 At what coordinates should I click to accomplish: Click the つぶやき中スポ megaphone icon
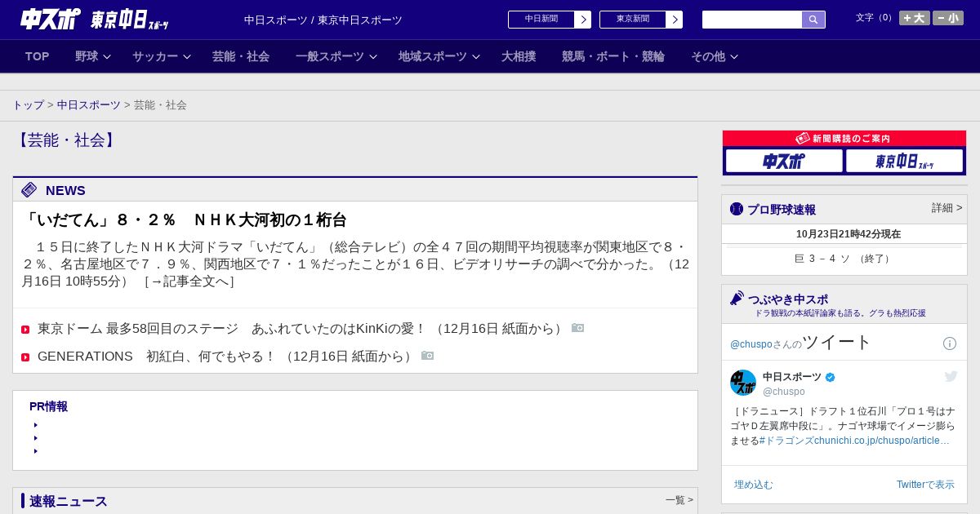click(737, 299)
